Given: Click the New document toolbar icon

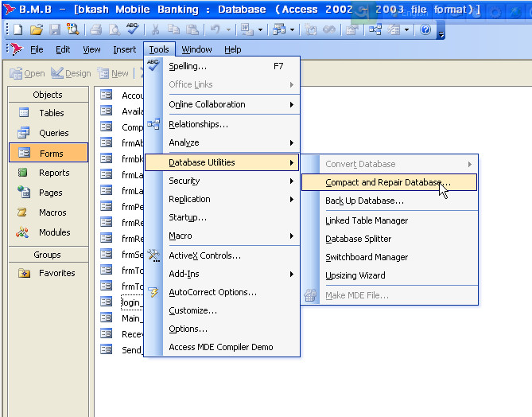Looking at the screenshot, I should (17, 30).
